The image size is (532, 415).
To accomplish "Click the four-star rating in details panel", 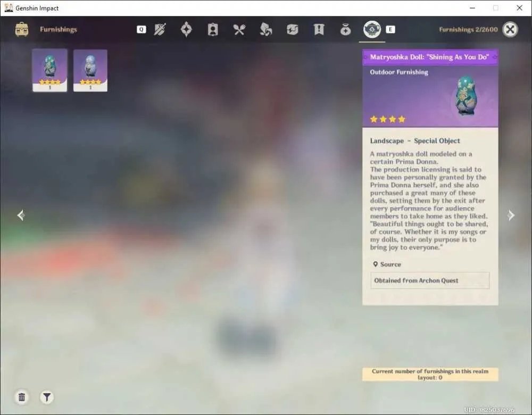I will (x=388, y=119).
